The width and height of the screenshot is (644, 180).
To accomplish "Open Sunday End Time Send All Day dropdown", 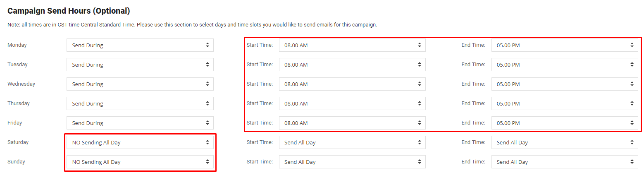I will coord(565,162).
